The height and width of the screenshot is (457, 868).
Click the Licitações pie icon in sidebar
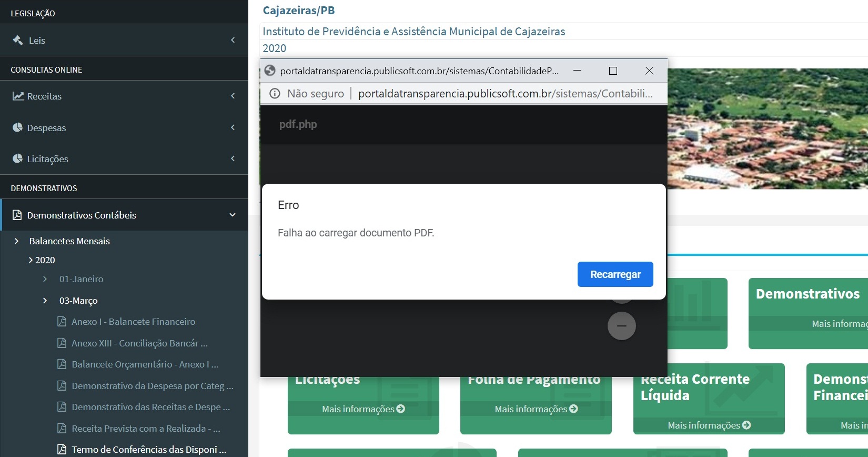click(x=18, y=158)
